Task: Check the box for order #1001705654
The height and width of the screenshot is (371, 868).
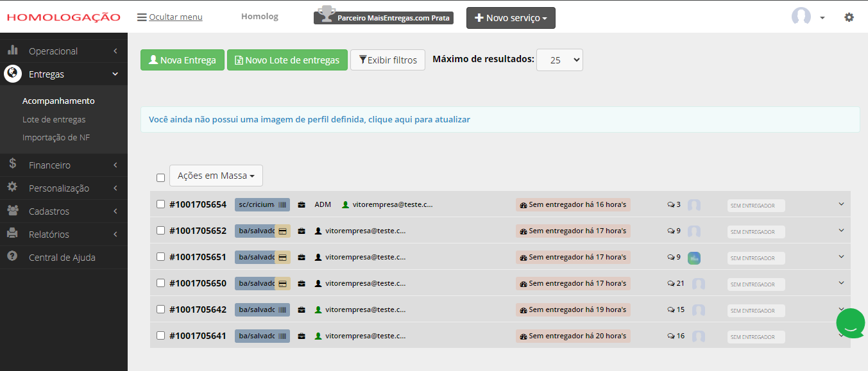Action: tap(161, 204)
